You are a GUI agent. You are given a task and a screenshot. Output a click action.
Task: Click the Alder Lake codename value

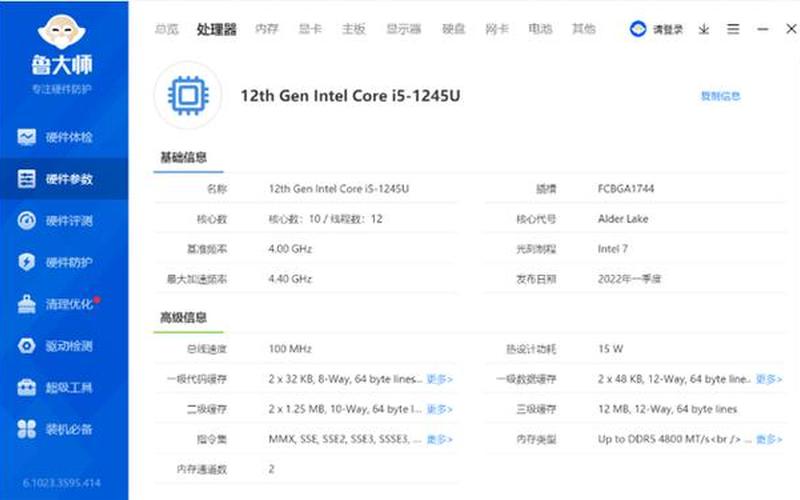[x=623, y=219]
